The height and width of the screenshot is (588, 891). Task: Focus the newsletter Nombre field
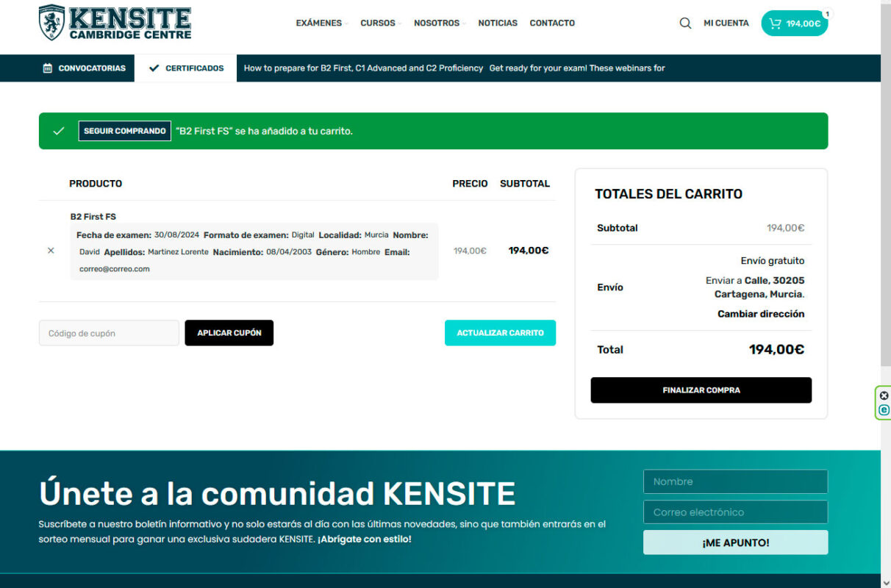(735, 482)
